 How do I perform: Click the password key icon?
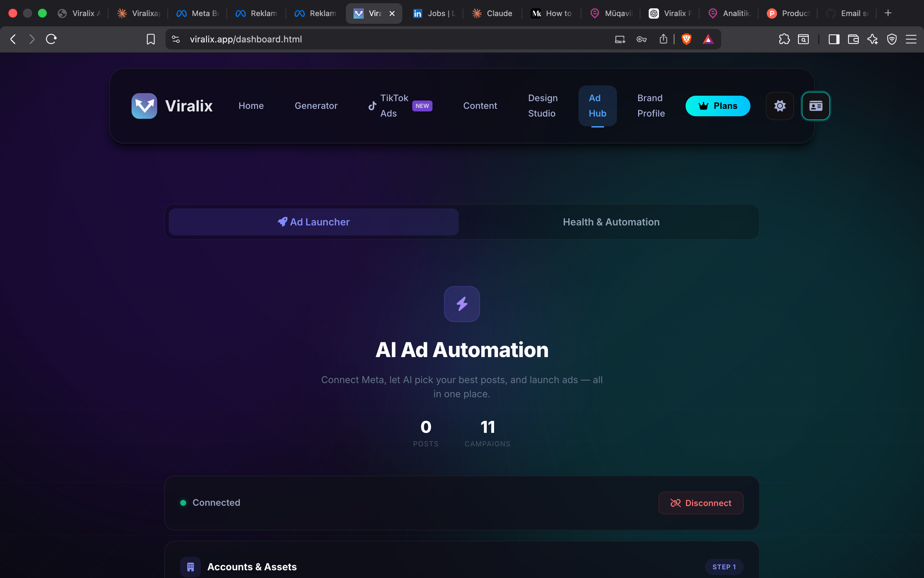point(642,39)
